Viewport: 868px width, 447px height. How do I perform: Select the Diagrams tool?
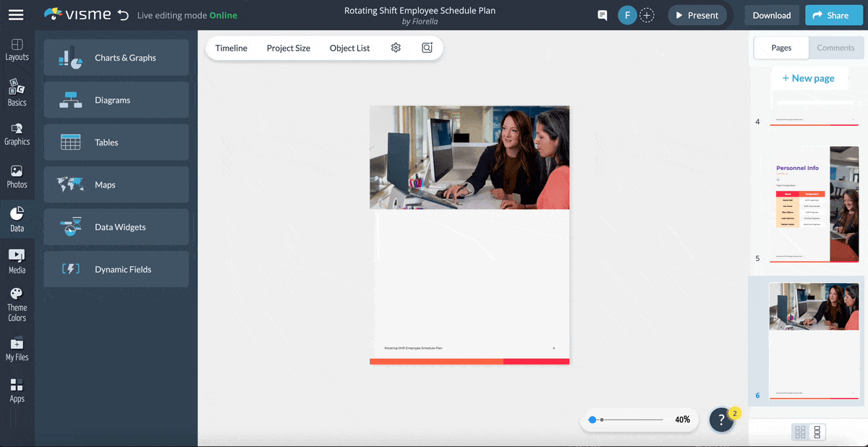(x=116, y=100)
